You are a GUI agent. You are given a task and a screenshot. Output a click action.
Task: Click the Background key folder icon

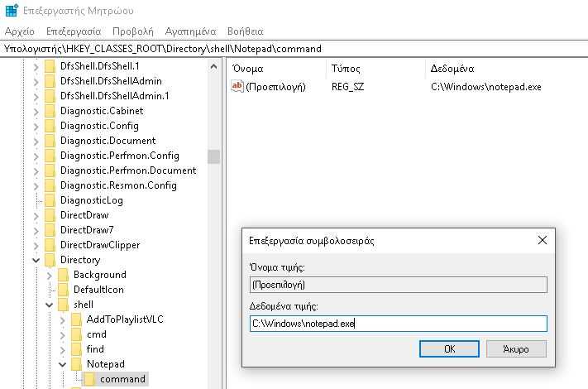pyautogui.click(x=63, y=275)
